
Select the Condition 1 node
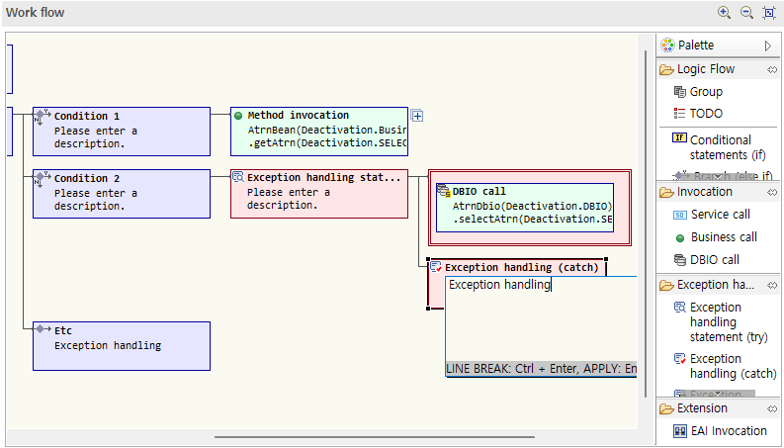point(121,131)
